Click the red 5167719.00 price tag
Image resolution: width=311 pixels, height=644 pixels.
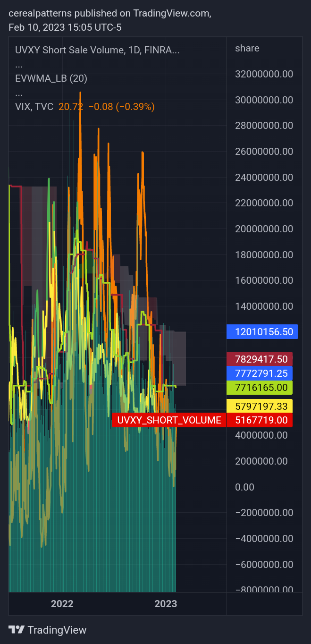click(260, 420)
